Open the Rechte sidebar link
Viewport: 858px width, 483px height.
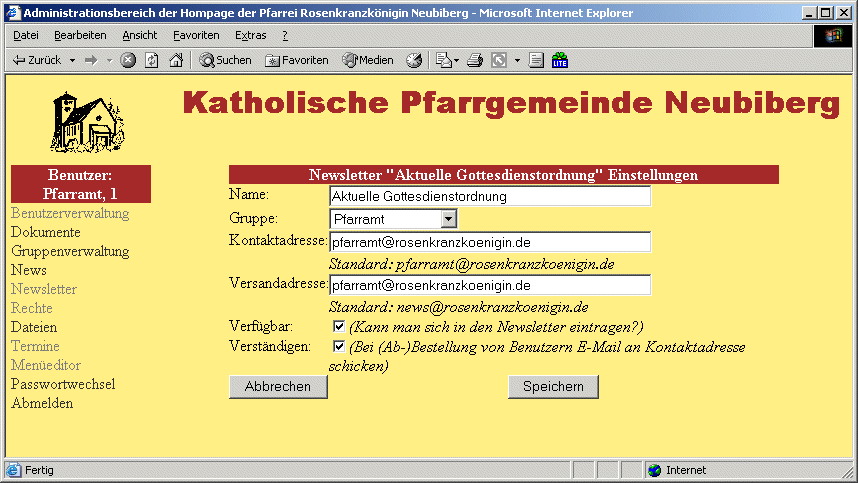(32, 308)
